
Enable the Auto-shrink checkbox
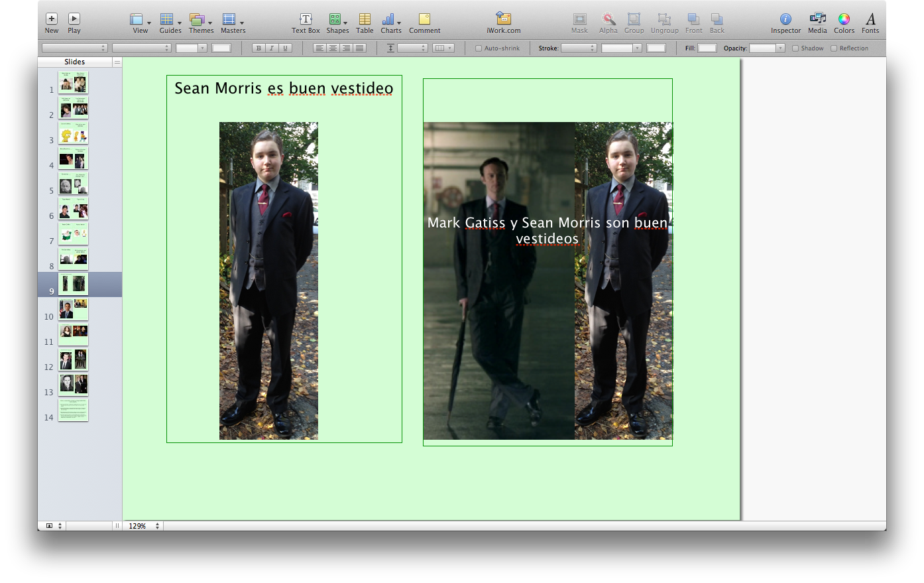coord(479,48)
